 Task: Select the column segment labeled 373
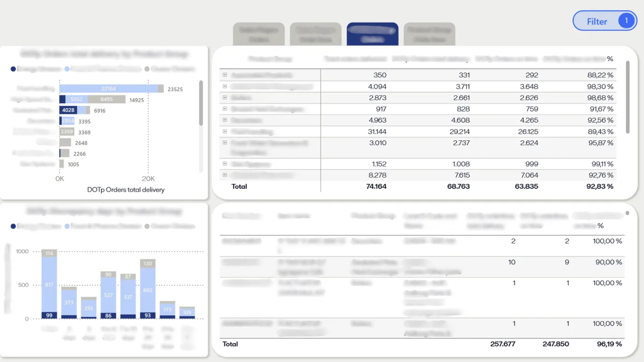click(x=69, y=303)
